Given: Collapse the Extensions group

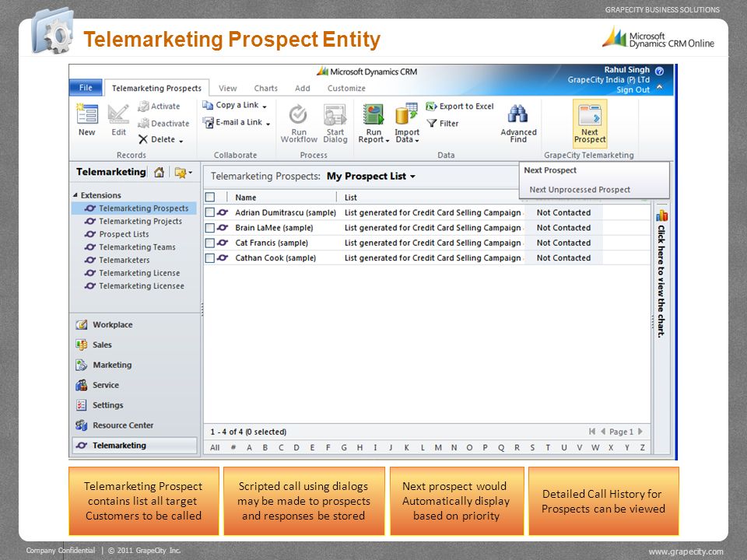Looking at the screenshot, I should (75, 195).
